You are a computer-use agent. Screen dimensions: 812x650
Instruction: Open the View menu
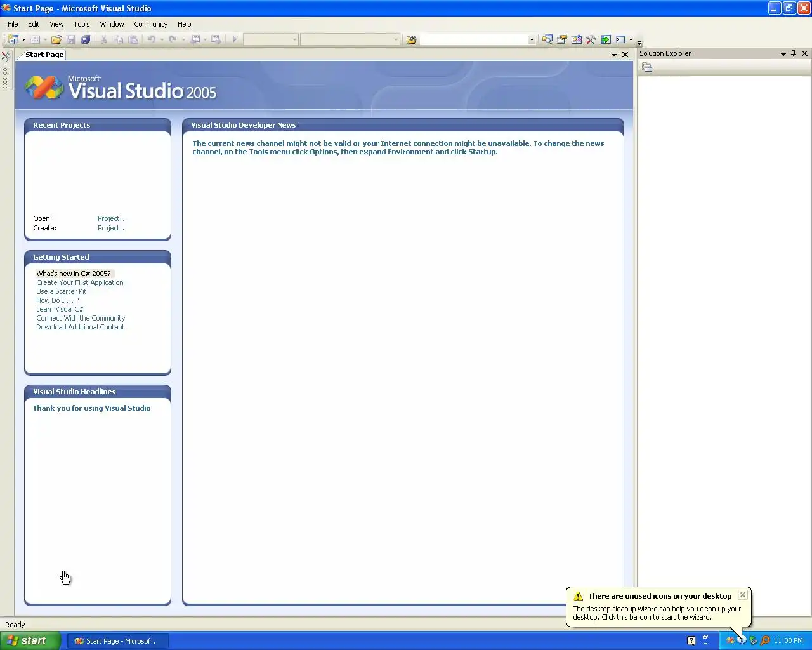(x=56, y=24)
